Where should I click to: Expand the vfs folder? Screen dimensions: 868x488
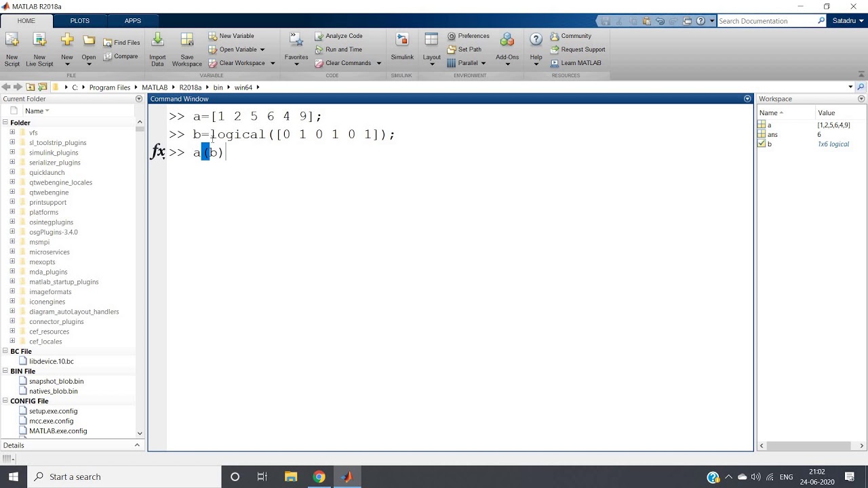click(x=12, y=133)
